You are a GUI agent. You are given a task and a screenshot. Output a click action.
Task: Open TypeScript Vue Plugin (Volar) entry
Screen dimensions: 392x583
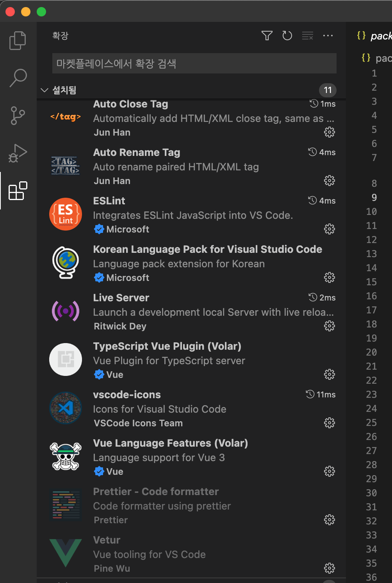click(x=191, y=359)
